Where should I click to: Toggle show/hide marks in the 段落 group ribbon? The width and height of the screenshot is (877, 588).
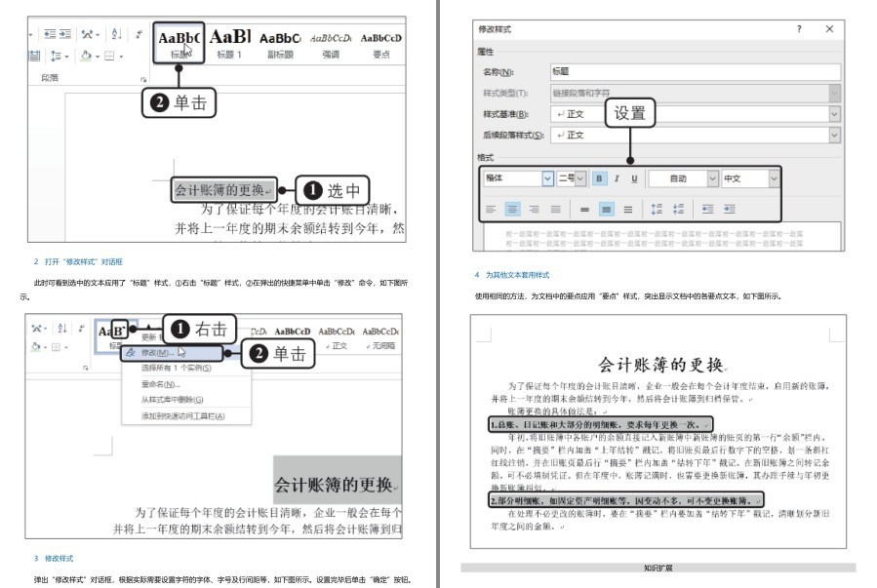pyautogui.click(x=139, y=34)
